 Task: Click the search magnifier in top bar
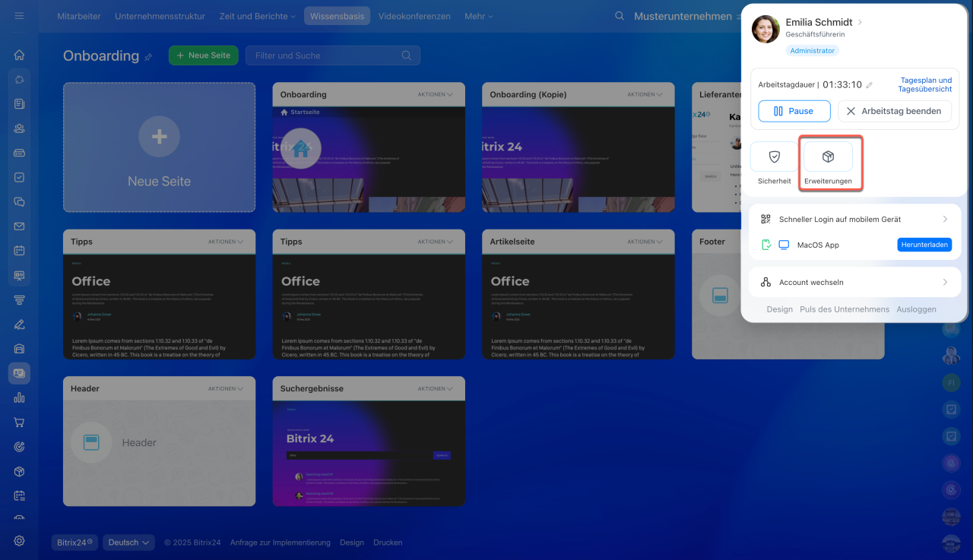[620, 16]
